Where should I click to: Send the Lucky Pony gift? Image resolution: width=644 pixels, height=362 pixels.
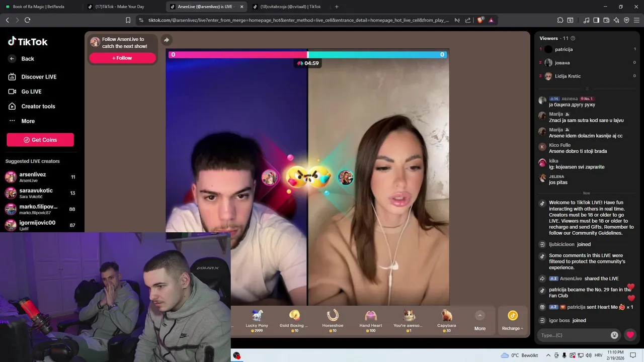click(x=257, y=321)
